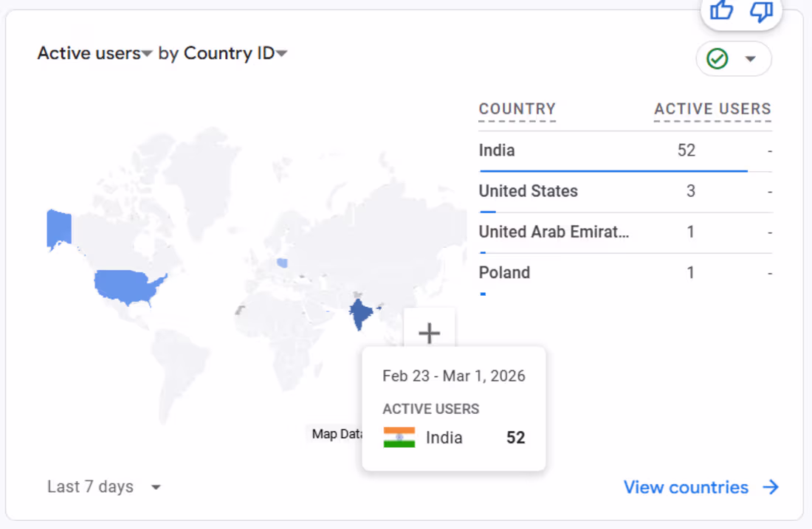Click India on the world map

pyautogui.click(x=359, y=314)
